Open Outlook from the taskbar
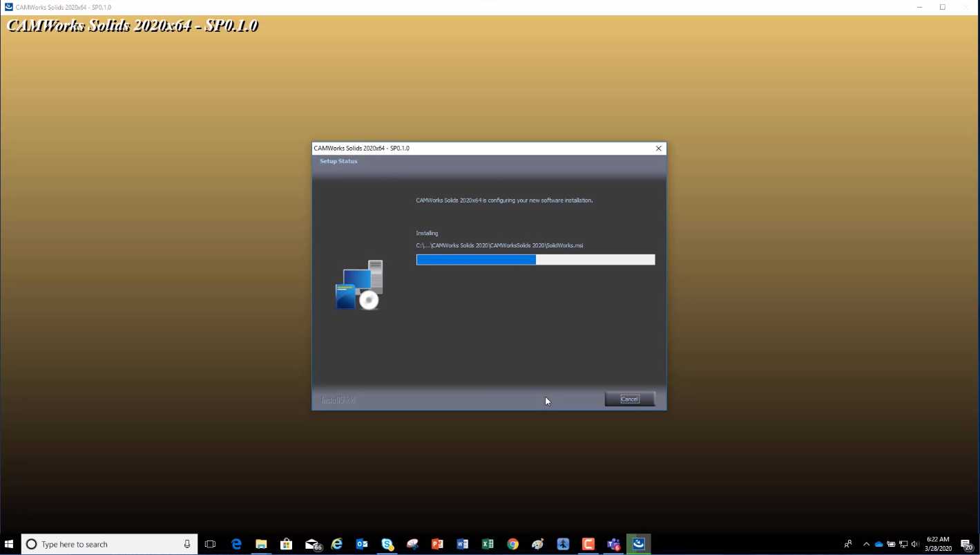 click(x=362, y=544)
